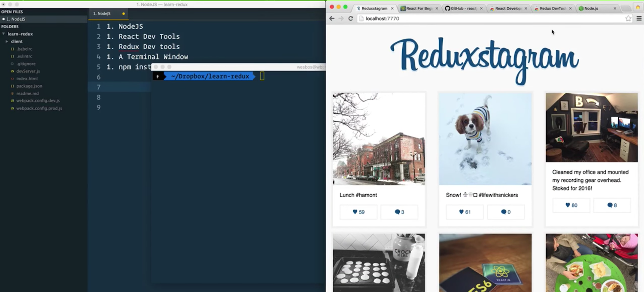
Task: Open readme.md in the sidebar
Action: pos(27,93)
